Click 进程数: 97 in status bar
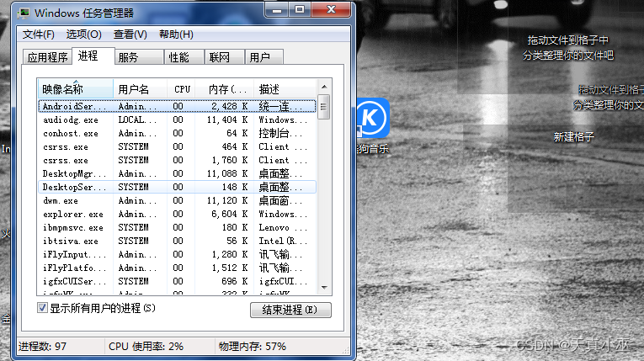The image size is (644, 361). (42, 346)
